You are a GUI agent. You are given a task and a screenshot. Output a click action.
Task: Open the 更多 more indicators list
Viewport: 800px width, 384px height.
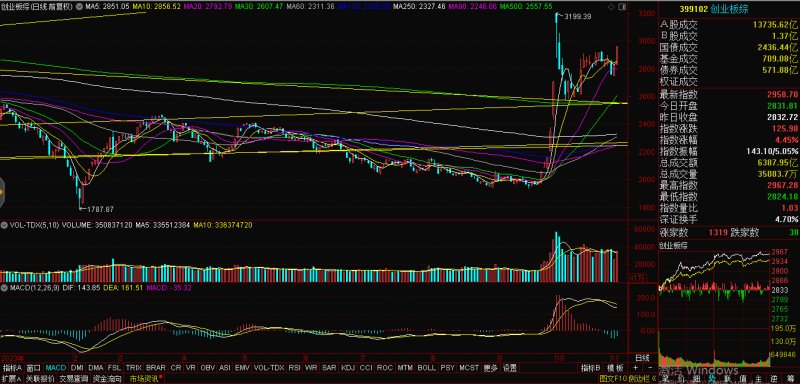[491, 368]
